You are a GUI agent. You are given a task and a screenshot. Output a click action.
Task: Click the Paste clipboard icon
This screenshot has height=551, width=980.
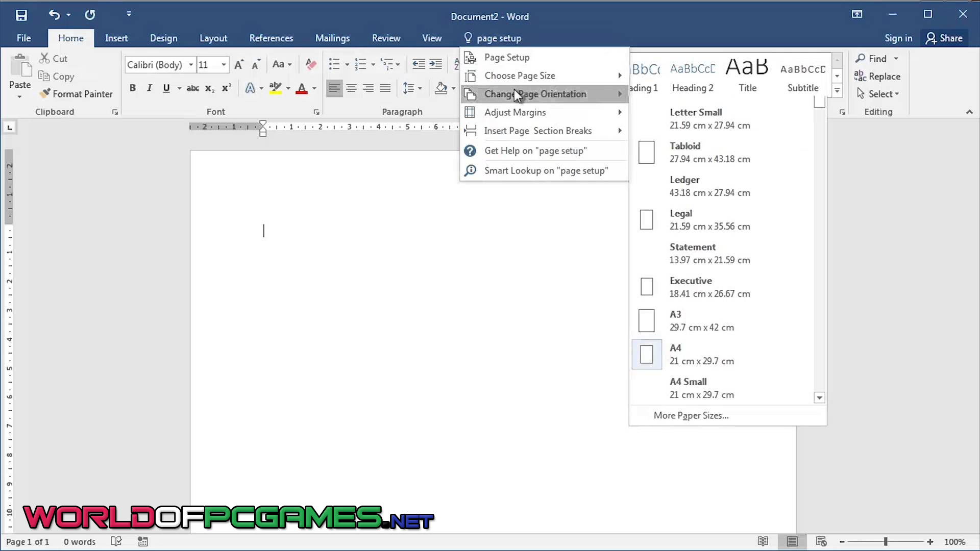[x=20, y=67]
